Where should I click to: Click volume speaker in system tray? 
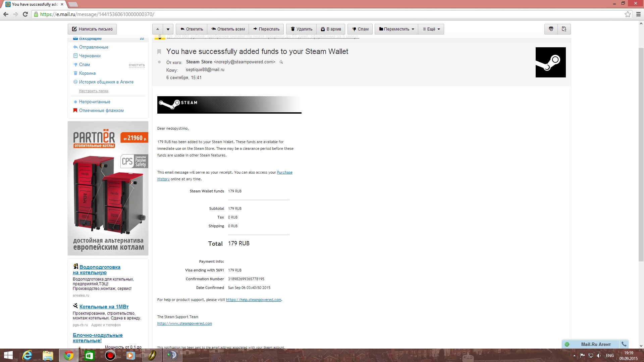click(x=599, y=356)
